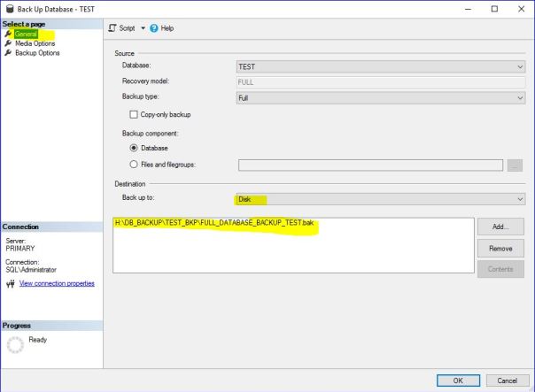Click the Add... destination button

(500, 227)
